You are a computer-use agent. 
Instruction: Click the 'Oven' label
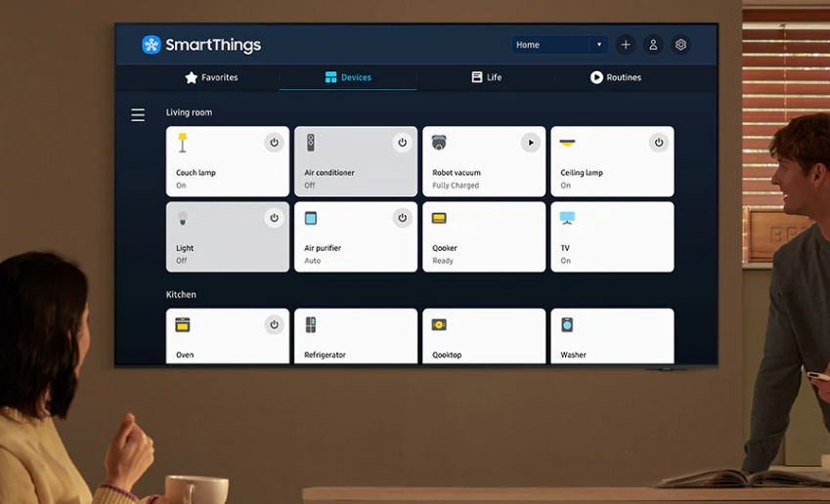(185, 355)
